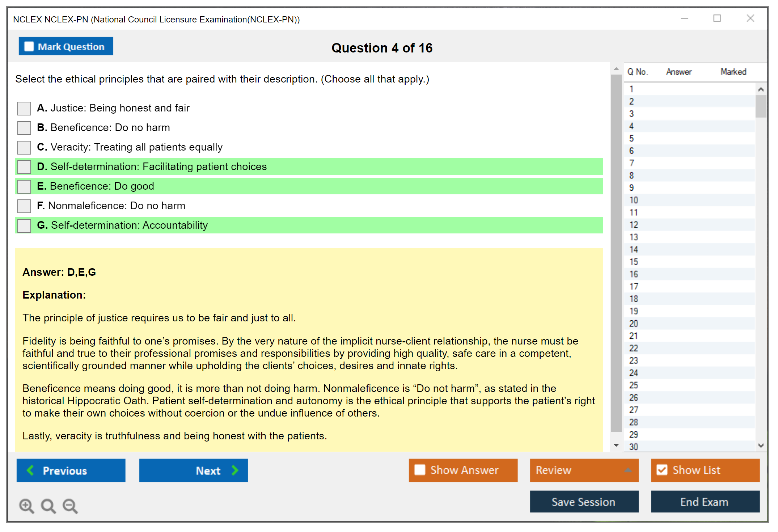
Task: Expand the Review dropdown menu
Action: pos(628,470)
